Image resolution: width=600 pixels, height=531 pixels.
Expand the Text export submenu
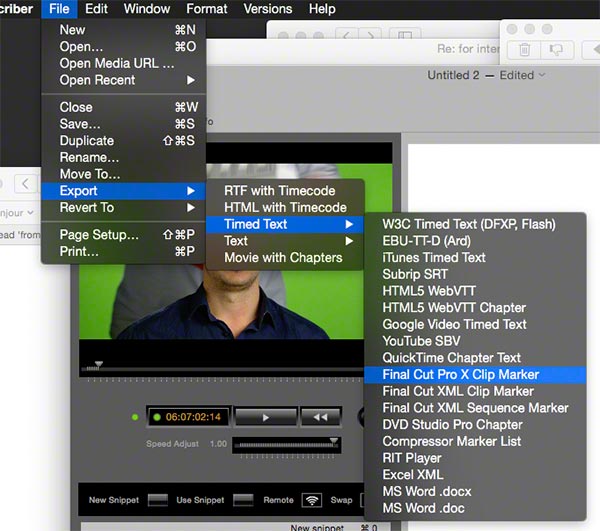(285, 241)
